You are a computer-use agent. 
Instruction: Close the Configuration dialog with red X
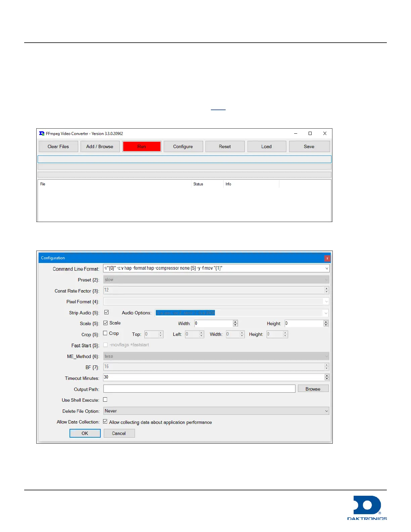[327, 258]
